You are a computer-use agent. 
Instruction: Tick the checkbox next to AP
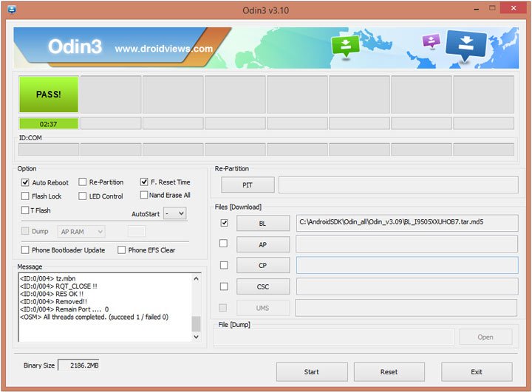coord(224,244)
